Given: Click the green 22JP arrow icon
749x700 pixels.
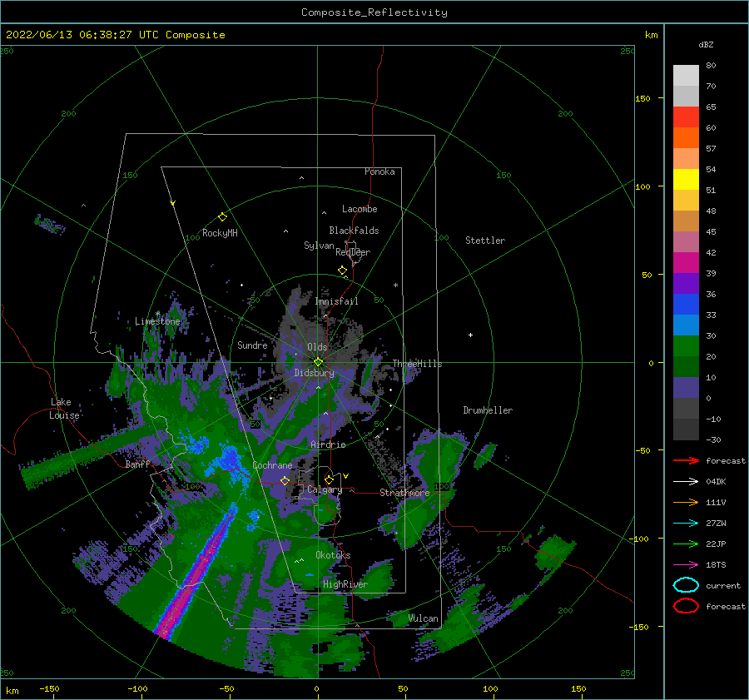Looking at the screenshot, I should coord(686,544).
